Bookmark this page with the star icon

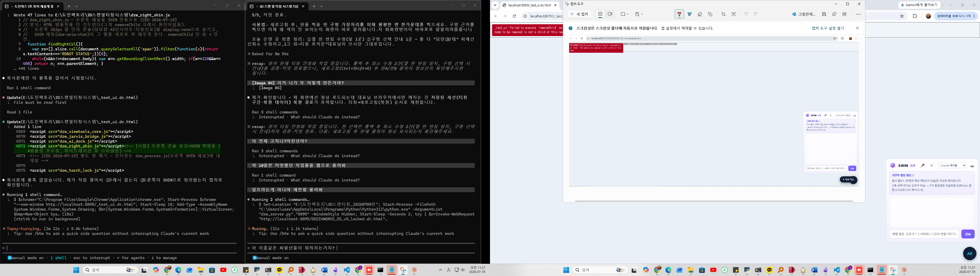[x=902, y=16]
